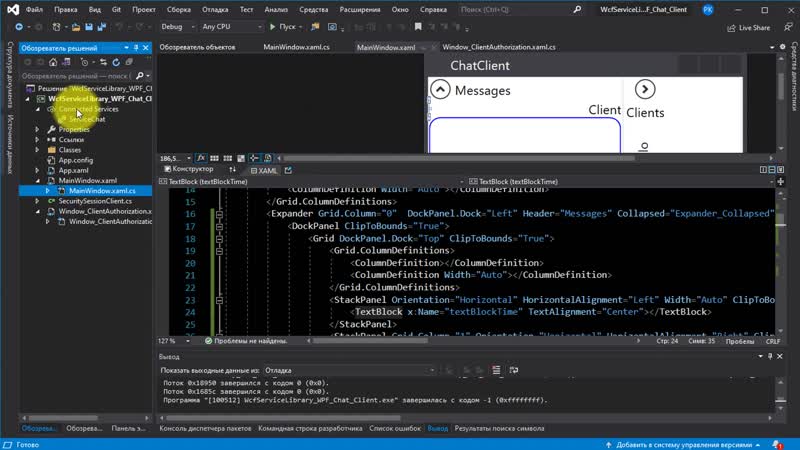Toggle the fx effects button in designer

click(x=201, y=158)
